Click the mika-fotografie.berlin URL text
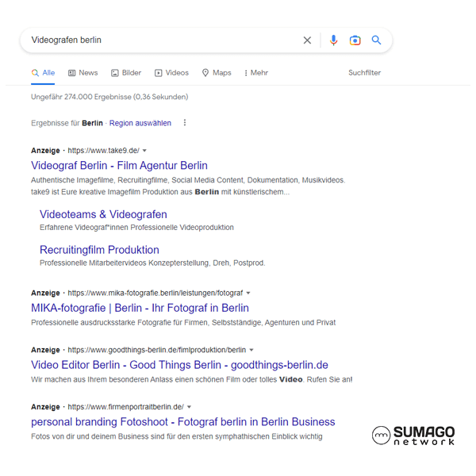Image resolution: width=476 pixels, height=476 pixels. pos(155,293)
